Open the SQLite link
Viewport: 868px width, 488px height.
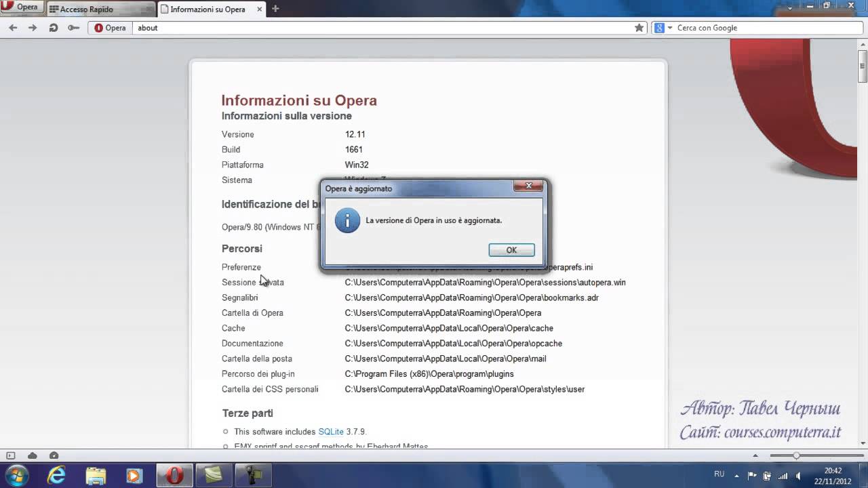pyautogui.click(x=331, y=432)
